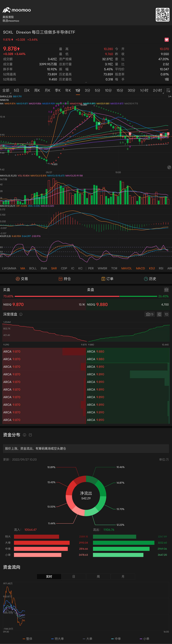Viewport: 172px width, 644px height.
Task: Toggle the 小单 legend series
Action: (144, 639)
